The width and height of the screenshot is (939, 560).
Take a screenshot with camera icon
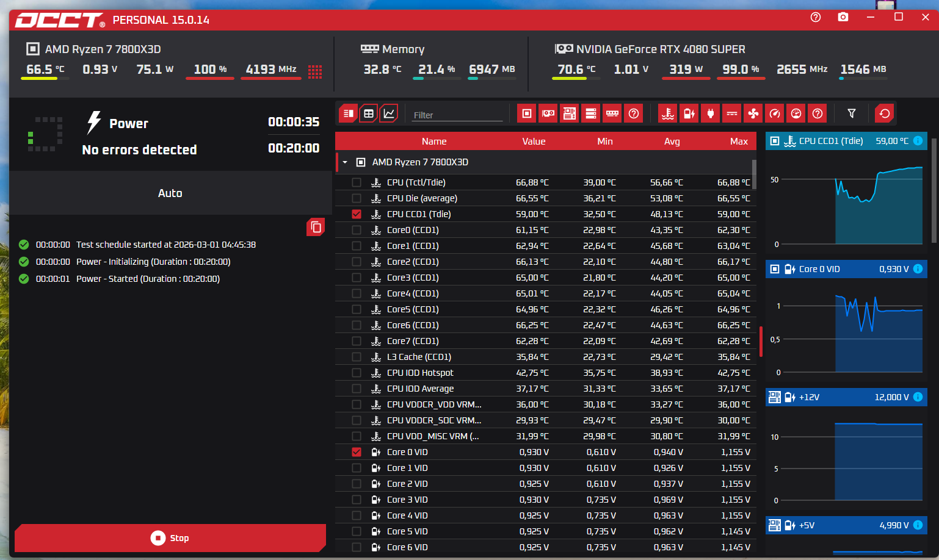843,17
